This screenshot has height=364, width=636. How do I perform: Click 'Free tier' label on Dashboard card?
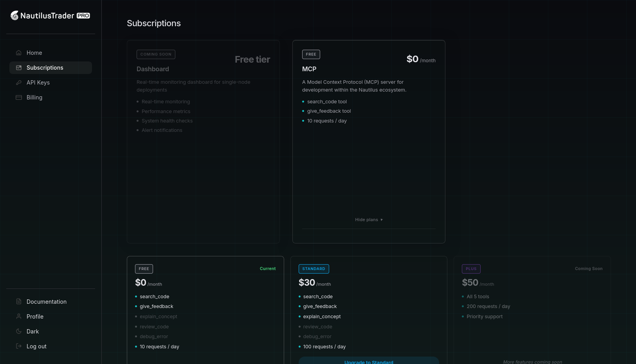pos(252,59)
